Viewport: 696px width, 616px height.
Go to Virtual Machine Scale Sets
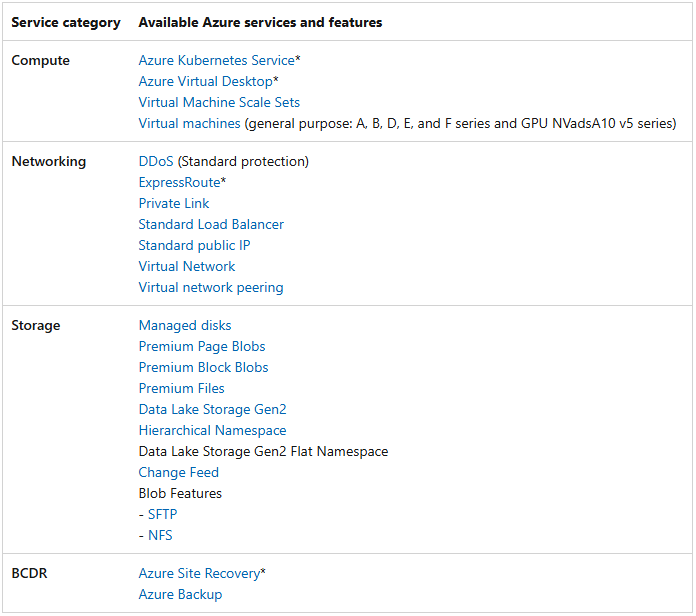point(219,103)
